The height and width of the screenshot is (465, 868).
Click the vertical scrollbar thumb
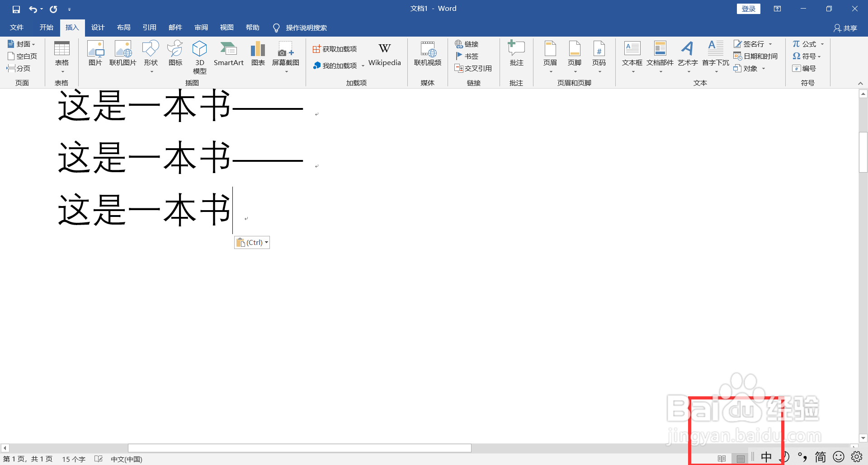coord(863,152)
